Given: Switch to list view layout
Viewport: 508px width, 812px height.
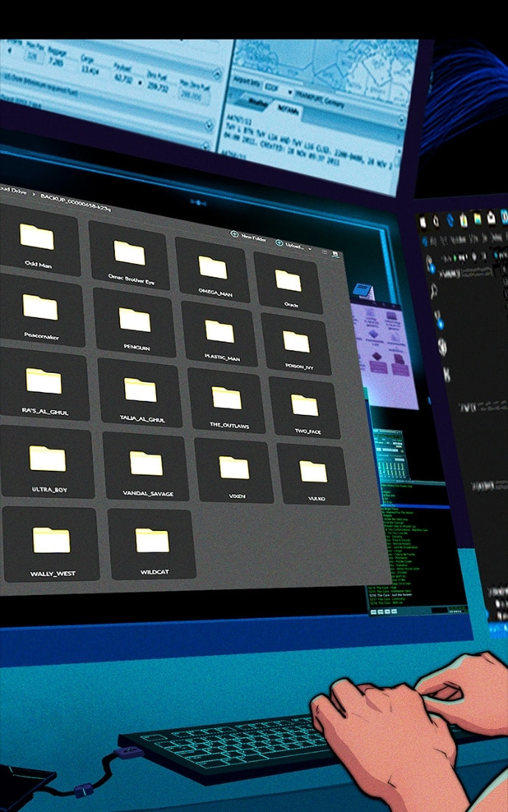Looking at the screenshot, I should tap(325, 252).
